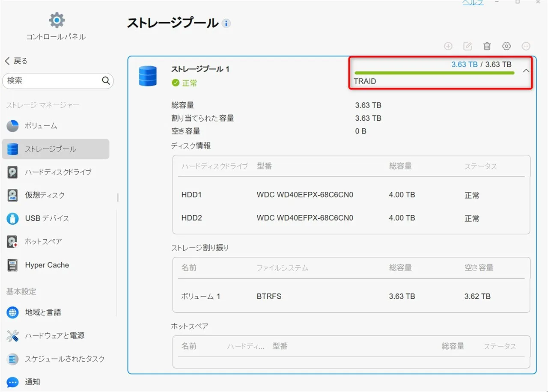Click the info icon beside ストレージプール title

click(x=226, y=24)
